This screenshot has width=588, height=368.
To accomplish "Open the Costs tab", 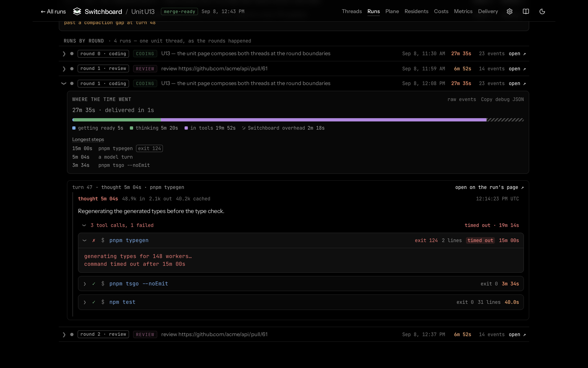I will click(x=441, y=11).
